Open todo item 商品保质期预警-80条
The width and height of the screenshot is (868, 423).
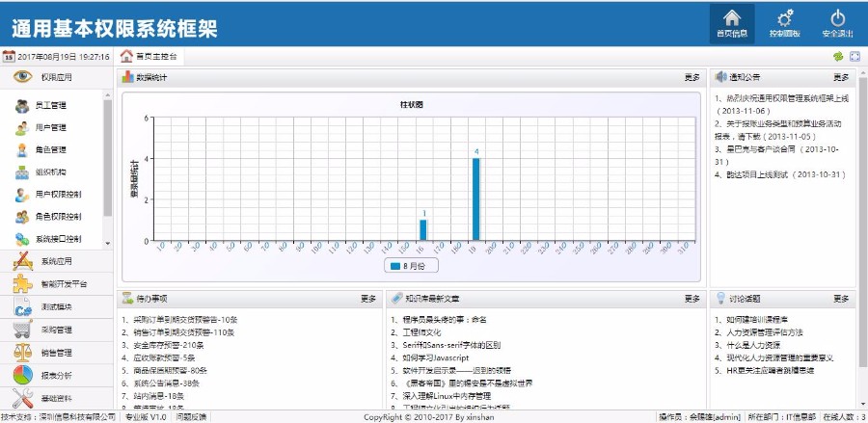coord(164,370)
